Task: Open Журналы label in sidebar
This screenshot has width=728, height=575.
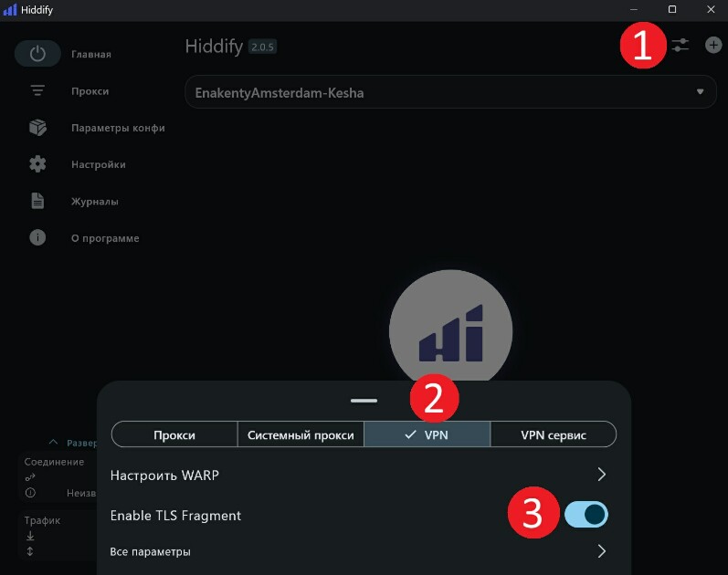Action: [95, 202]
